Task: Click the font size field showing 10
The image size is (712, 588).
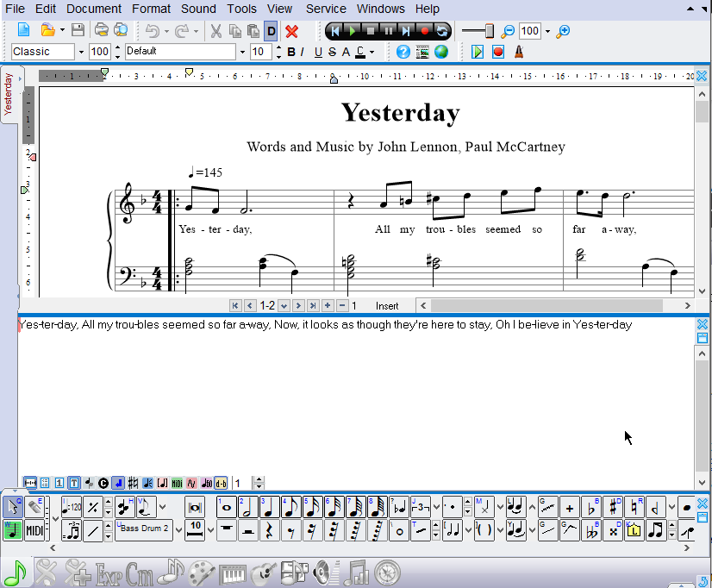Action: pos(261,52)
